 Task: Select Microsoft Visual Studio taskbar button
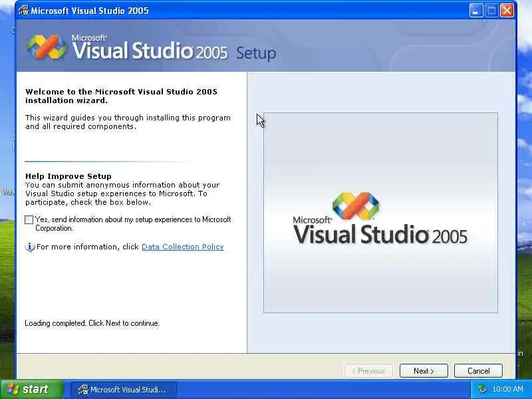click(x=124, y=390)
